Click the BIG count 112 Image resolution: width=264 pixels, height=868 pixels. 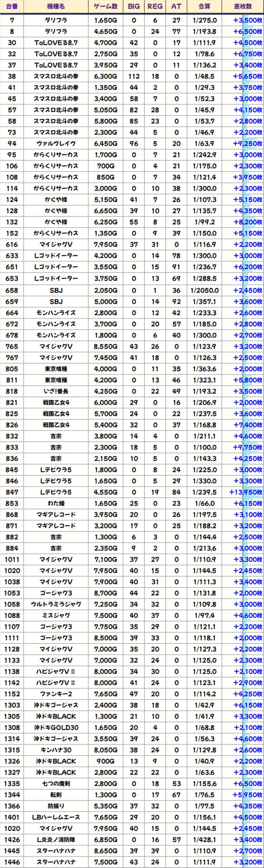(134, 76)
